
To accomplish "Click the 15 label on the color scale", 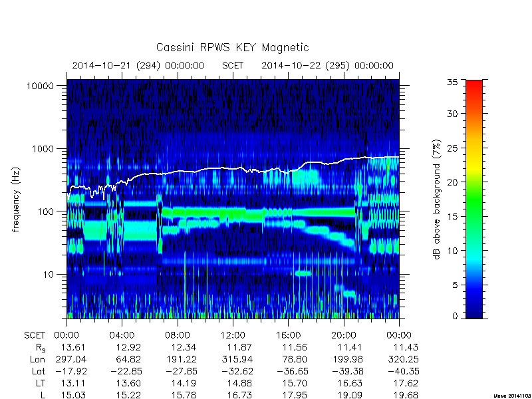I will pos(452,217).
